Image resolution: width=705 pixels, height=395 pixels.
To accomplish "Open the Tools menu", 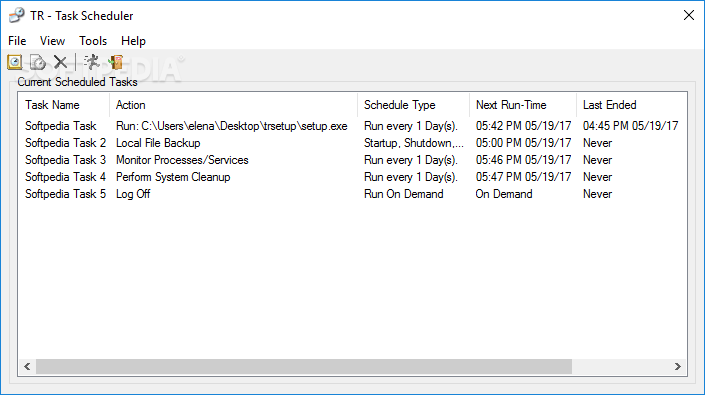I will click(x=93, y=41).
